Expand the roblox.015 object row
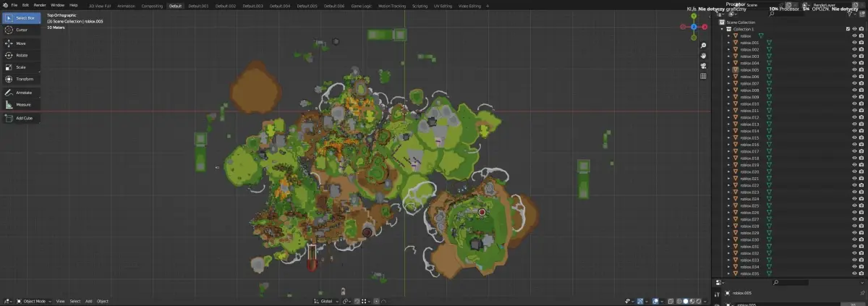868x306 pixels. click(x=729, y=138)
